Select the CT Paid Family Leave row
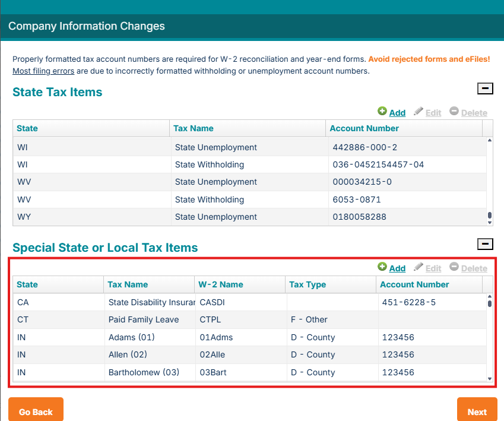 (250, 319)
